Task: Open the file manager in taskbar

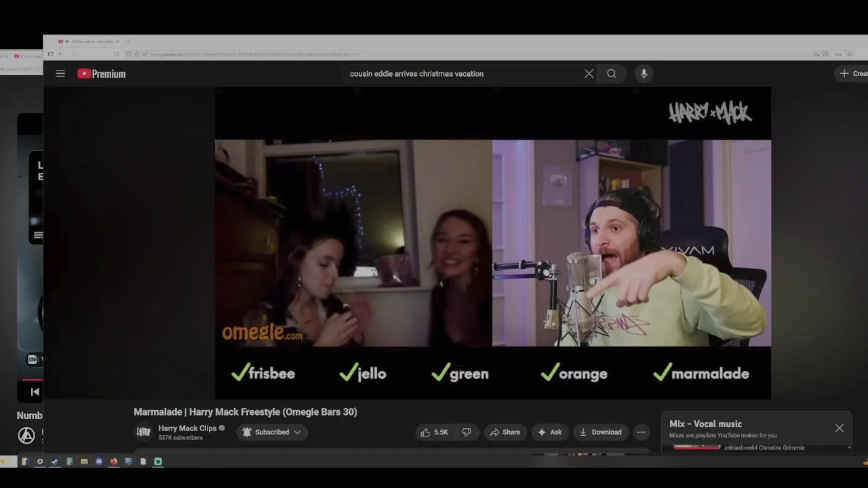Action: [84, 462]
